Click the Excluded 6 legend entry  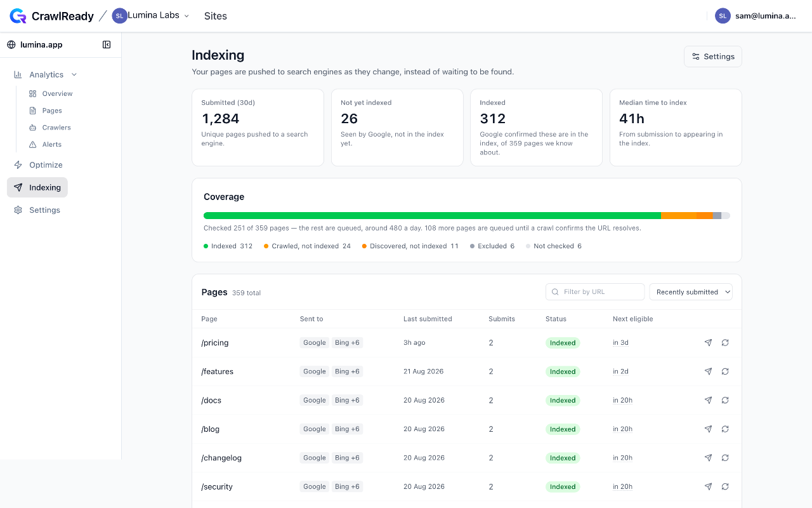(492, 246)
